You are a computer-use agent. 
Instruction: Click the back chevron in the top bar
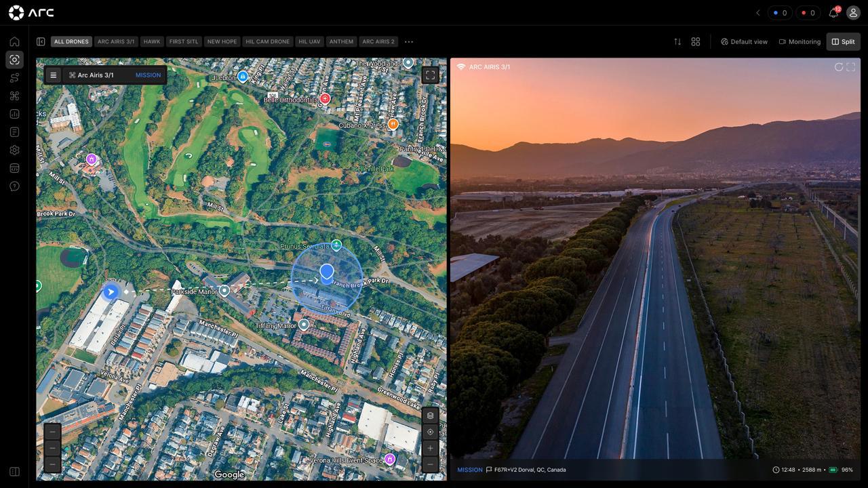point(757,13)
